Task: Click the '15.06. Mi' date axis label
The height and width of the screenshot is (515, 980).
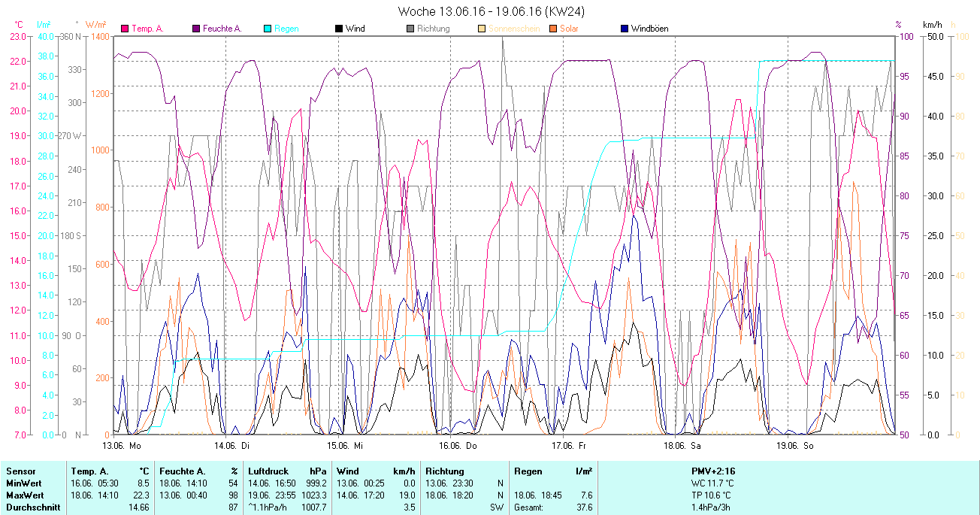Action: coord(345,446)
